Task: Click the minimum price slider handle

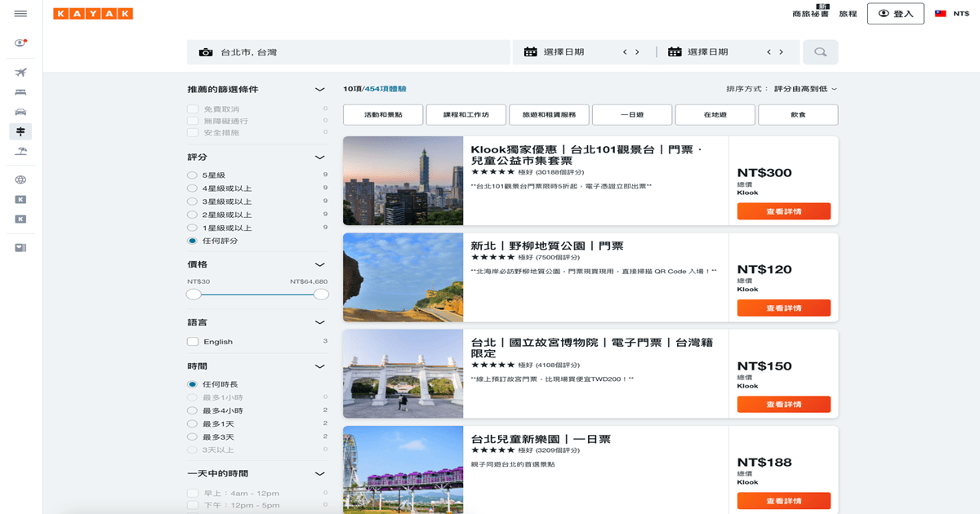Action: click(194, 295)
